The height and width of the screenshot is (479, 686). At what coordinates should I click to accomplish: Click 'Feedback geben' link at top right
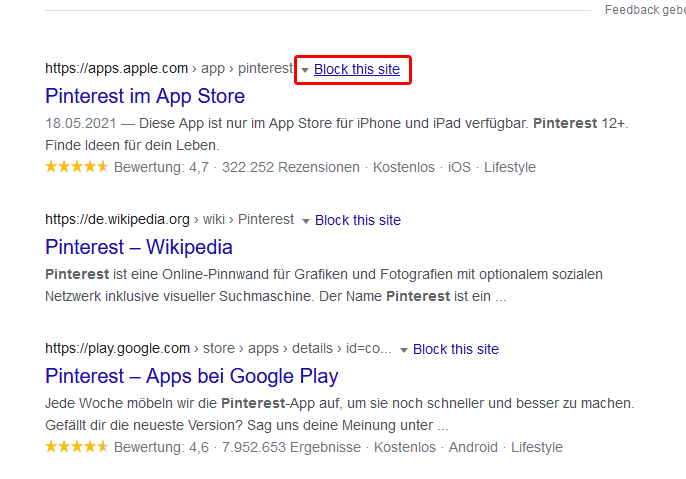coord(645,10)
